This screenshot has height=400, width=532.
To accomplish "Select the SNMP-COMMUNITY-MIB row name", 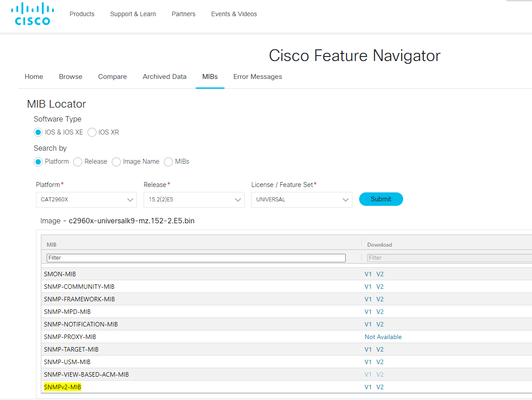I will [79, 287].
